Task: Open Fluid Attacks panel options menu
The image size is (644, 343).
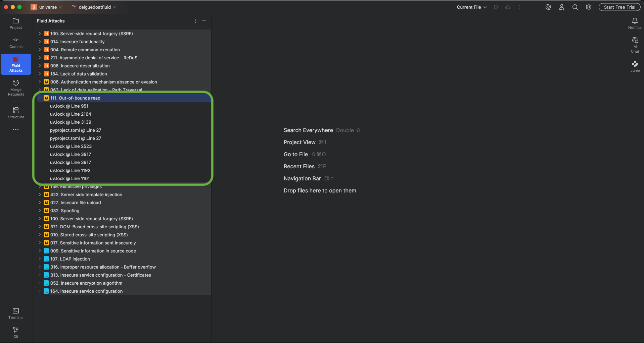Action: tap(195, 21)
